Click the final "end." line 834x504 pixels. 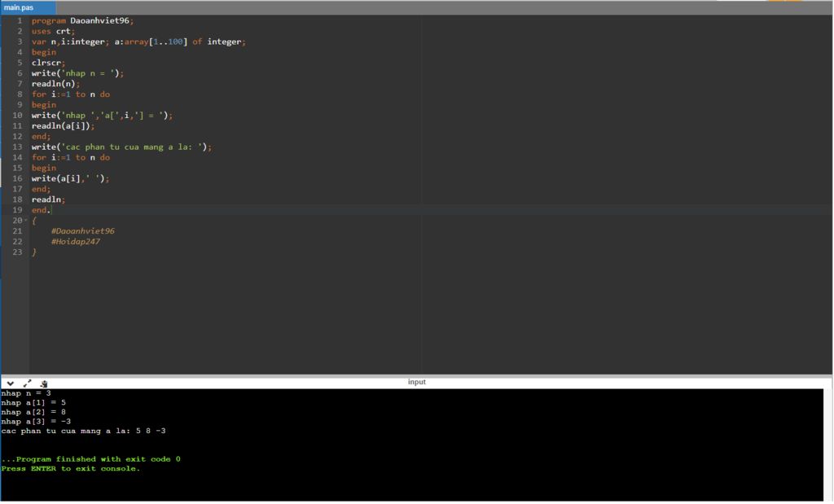pos(41,210)
